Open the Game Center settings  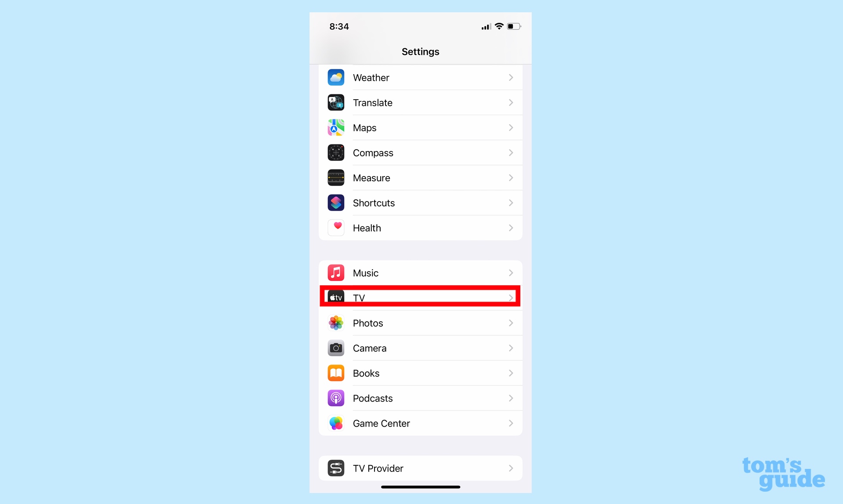420,423
